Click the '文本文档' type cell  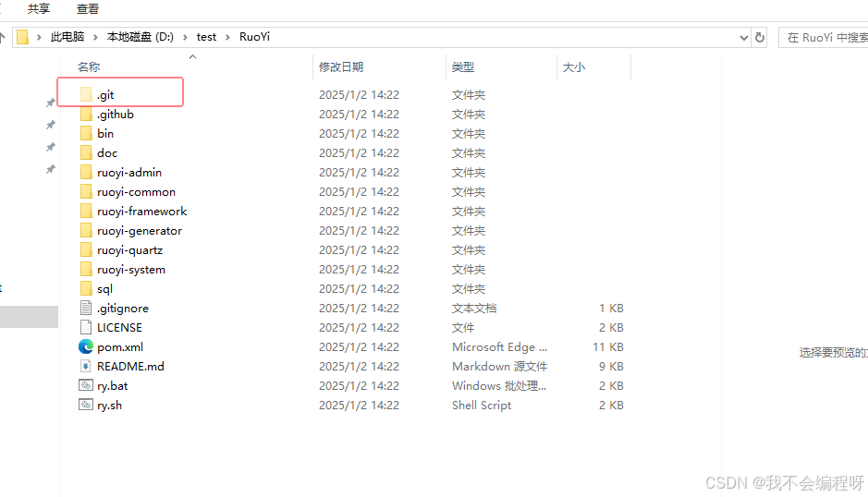474,309
